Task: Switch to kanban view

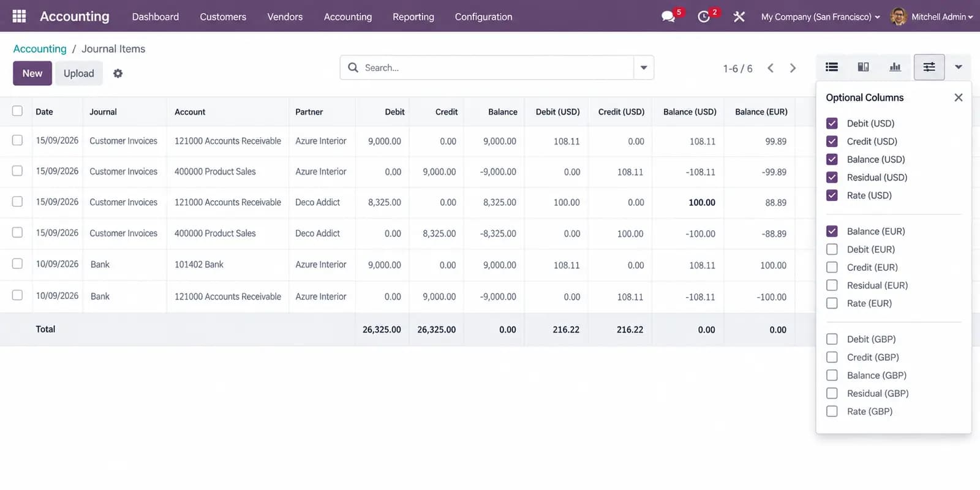Action: click(863, 67)
